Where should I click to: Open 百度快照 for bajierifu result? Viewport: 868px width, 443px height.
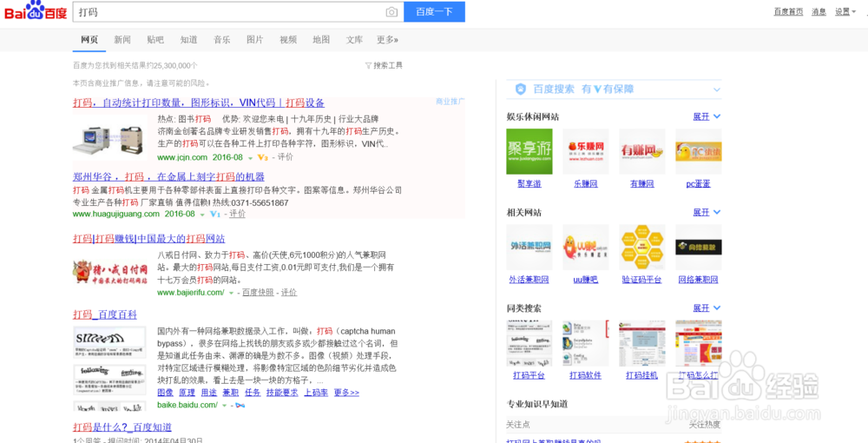258,293
